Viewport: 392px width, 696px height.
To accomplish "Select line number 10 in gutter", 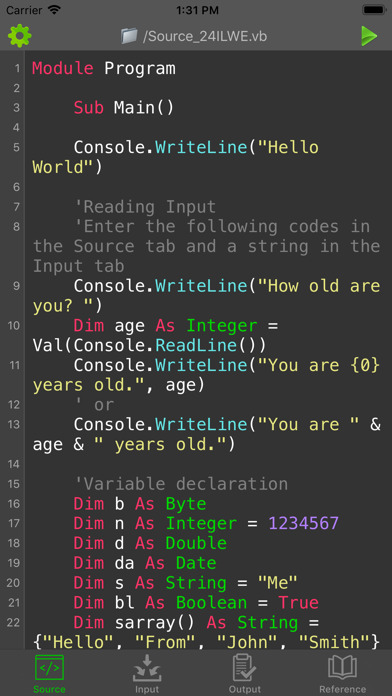I will click(13, 326).
